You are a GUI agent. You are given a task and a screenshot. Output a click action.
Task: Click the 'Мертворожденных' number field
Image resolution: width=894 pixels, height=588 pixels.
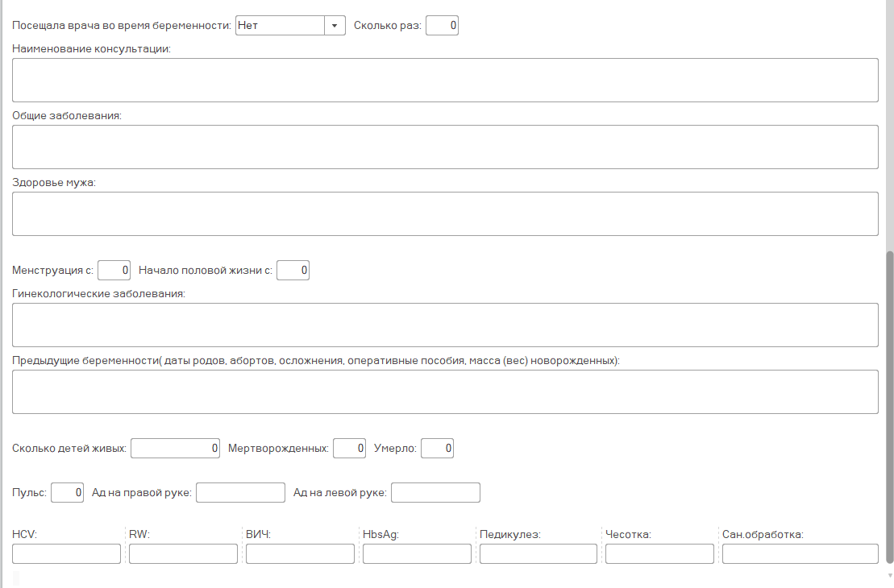point(349,448)
